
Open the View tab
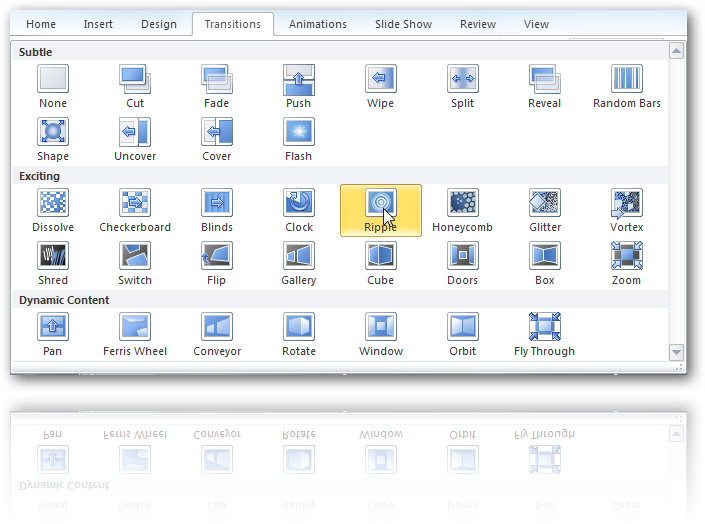click(536, 24)
